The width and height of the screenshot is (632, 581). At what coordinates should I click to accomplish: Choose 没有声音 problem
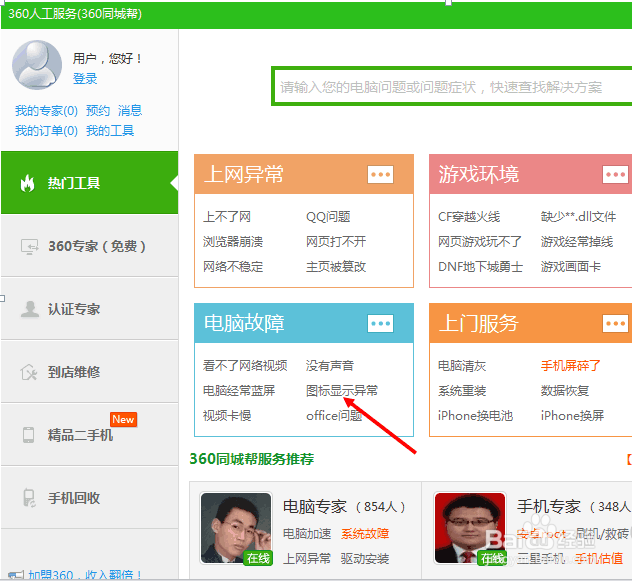(330, 366)
